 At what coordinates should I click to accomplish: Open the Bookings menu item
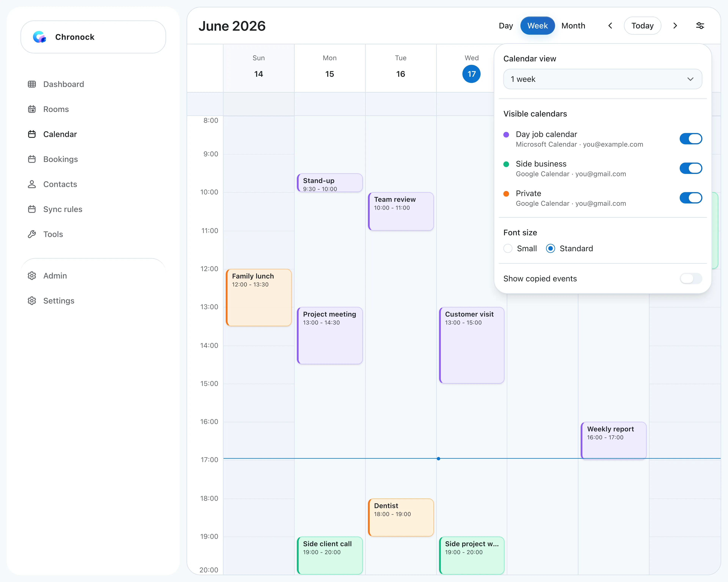(60, 159)
